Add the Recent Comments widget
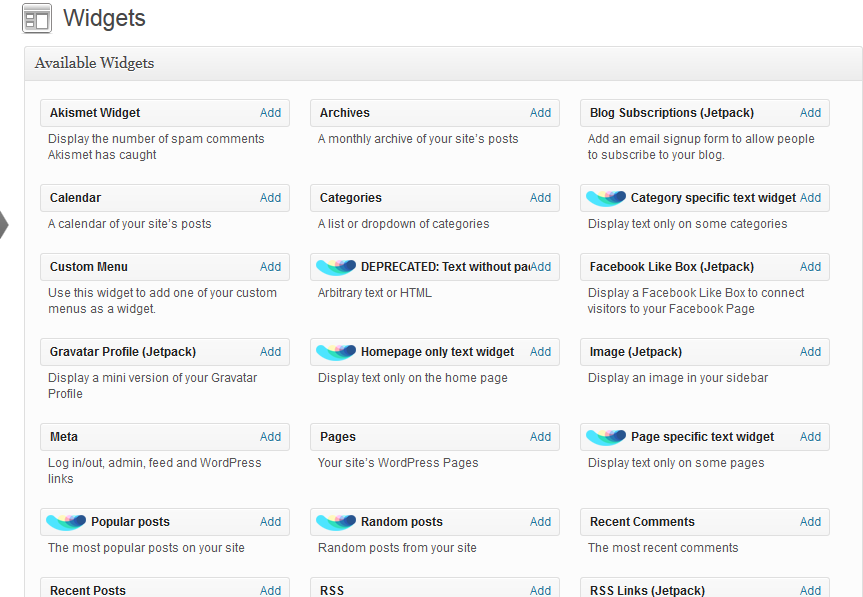Viewport: 863px width, 597px height. tap(810, 522)
